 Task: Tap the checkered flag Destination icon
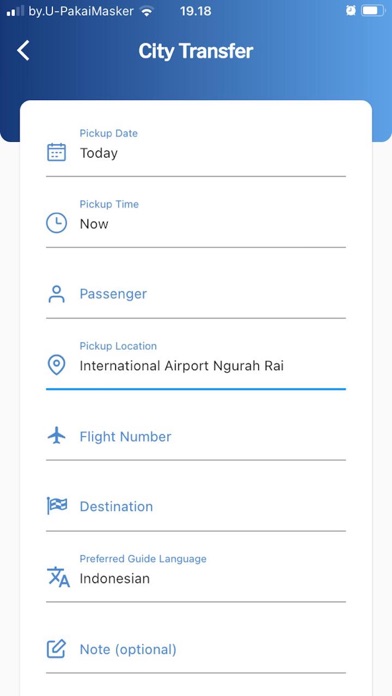57,506
